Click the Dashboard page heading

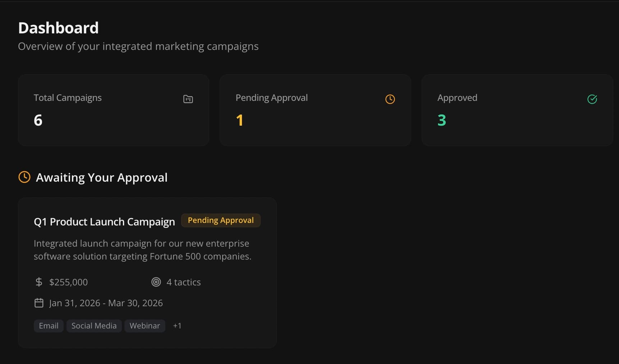(58, 27)
